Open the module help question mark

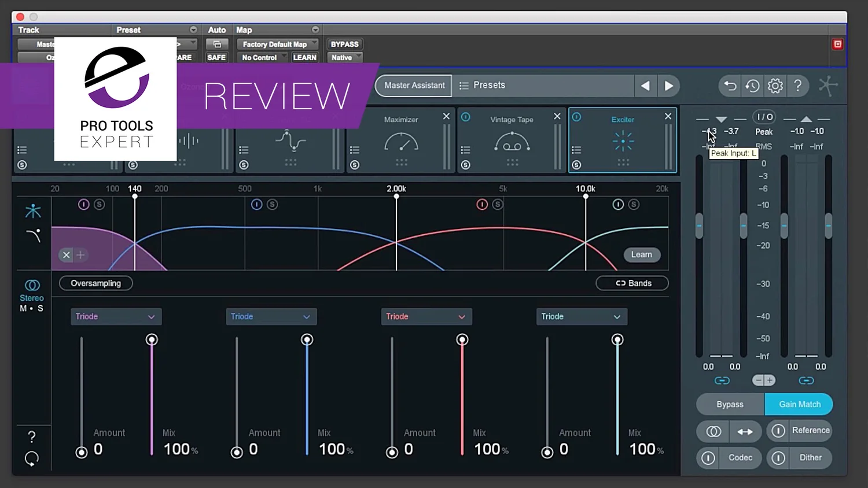click(32, 437)
